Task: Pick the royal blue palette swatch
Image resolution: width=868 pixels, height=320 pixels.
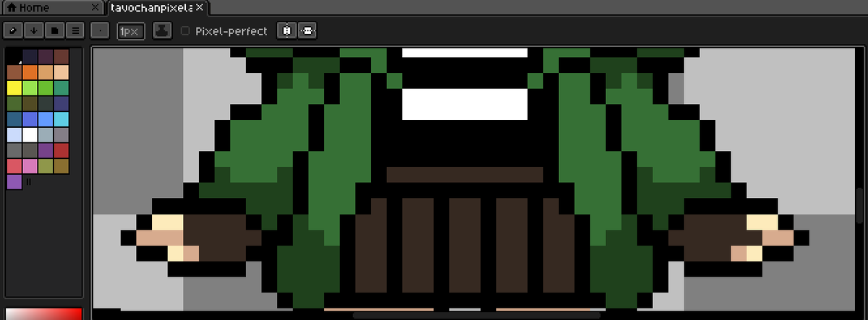Action: 30,120
